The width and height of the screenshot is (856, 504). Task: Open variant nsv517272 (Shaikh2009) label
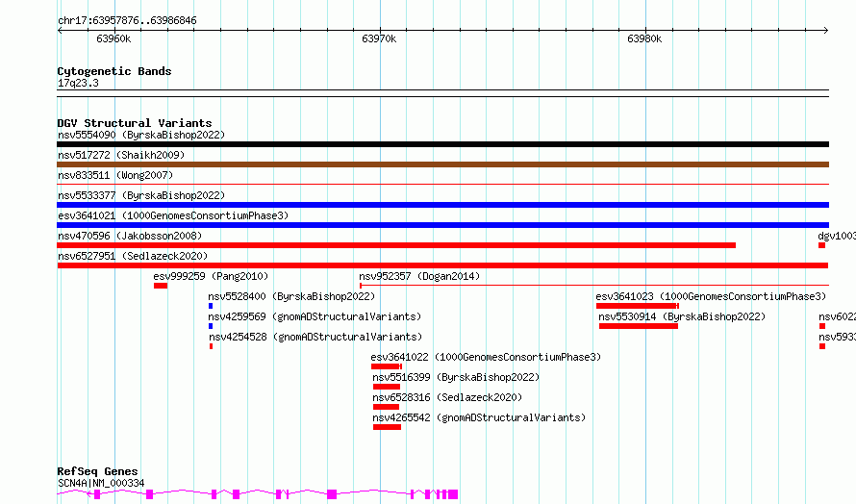click(x=121, y=155)
